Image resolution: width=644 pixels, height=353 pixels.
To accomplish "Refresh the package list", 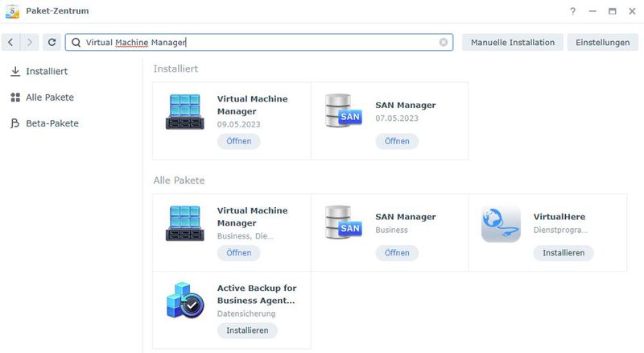I will pos(52,42).
